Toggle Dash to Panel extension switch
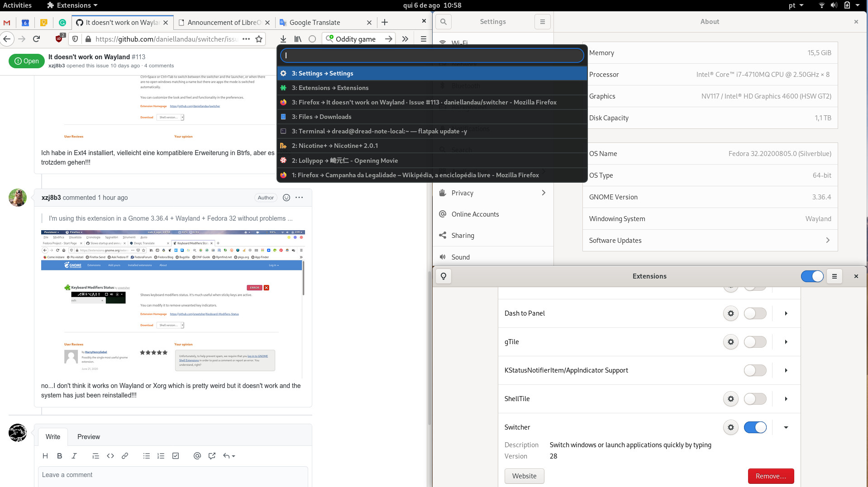 pos(755,313)
